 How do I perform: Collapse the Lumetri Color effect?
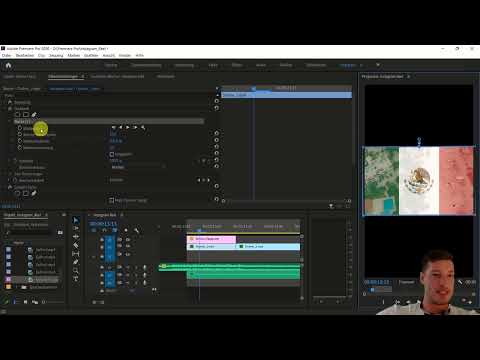[5, 187]
